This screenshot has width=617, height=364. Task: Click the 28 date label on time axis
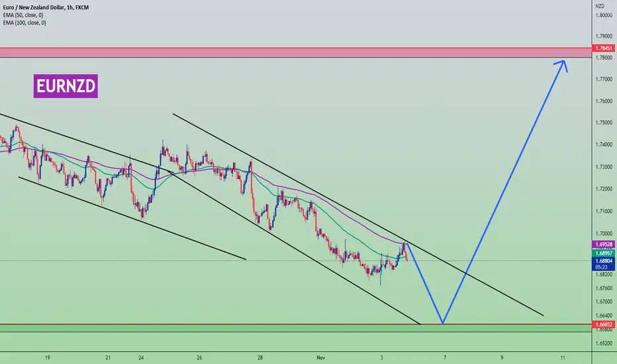pyautogui.click(x=260, y=357)
